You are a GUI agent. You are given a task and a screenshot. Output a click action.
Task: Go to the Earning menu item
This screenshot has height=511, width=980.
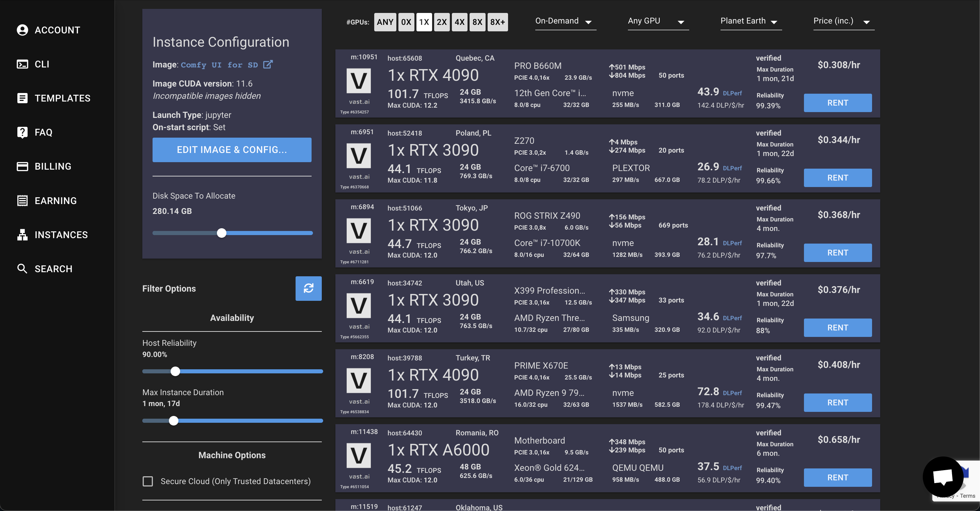56,201
